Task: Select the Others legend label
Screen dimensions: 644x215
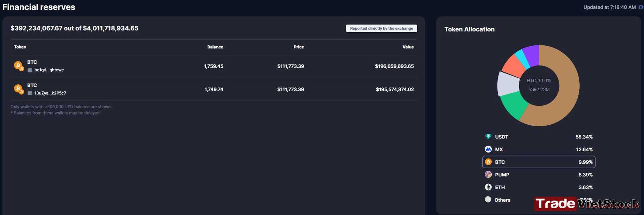Action: (502, 200)
